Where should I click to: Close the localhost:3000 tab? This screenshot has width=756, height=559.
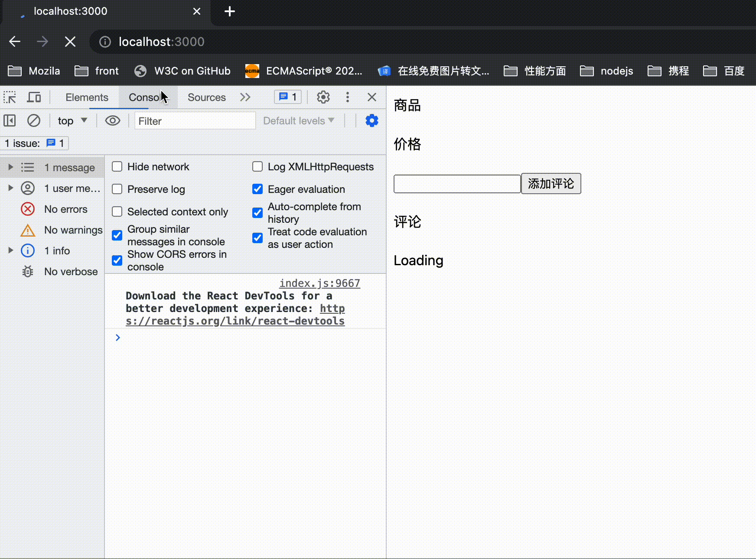coord(197,11)
